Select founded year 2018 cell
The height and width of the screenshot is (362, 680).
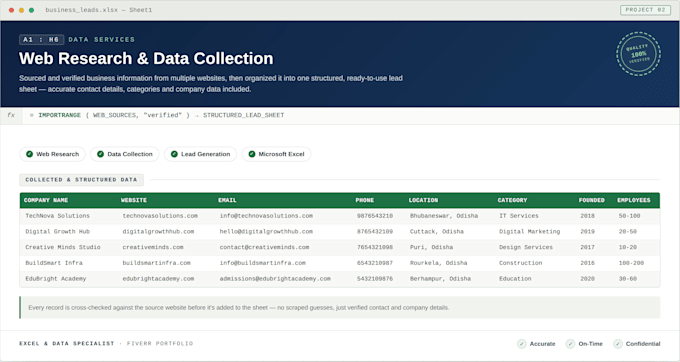[x=588, y=216]
